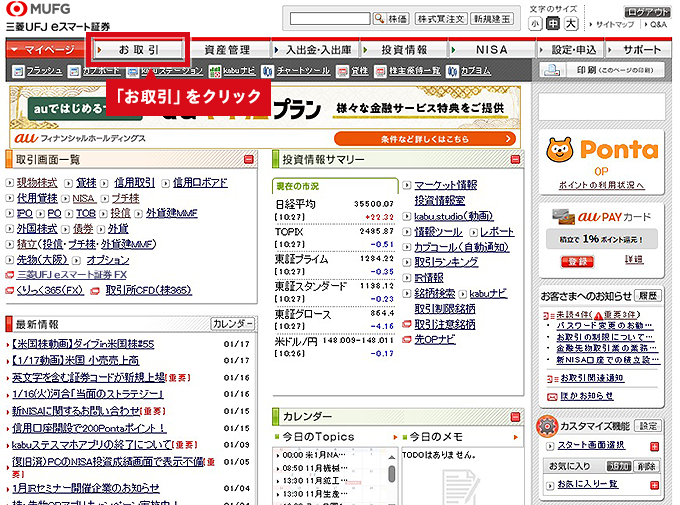This screenshot has height=505, width=680.
Task: Click the search input field
Action: coord(330,19)
